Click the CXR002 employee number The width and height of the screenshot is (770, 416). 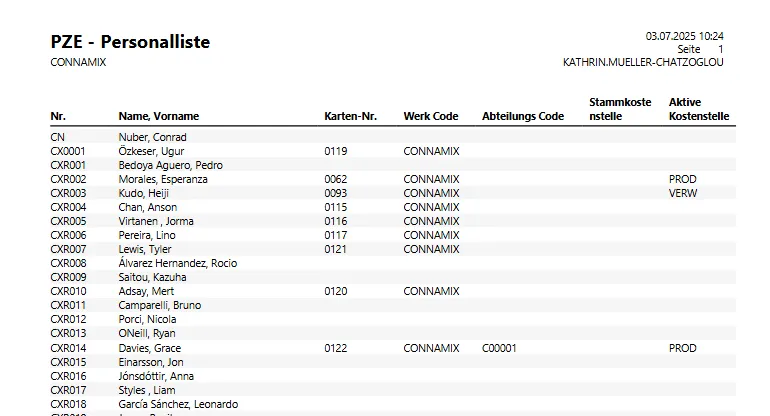point(68,179)
